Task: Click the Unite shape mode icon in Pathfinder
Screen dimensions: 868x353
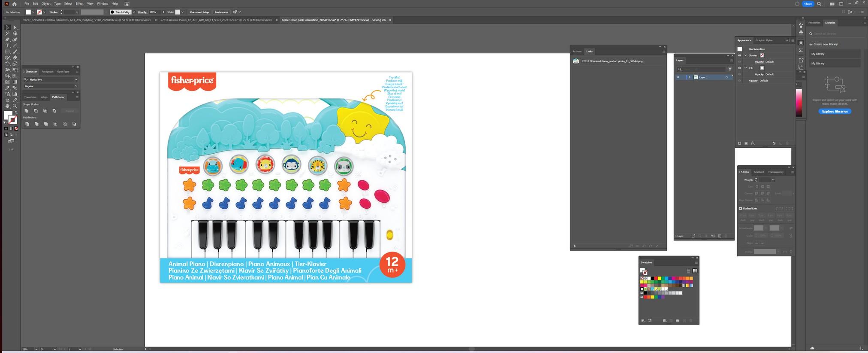Action: (x=27, y=111)
